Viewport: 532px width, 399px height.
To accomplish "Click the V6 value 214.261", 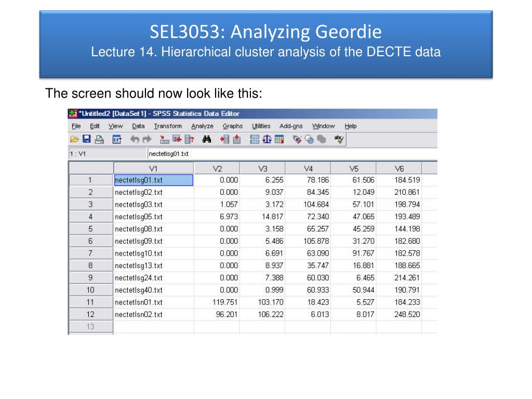I will coord(398,278).
